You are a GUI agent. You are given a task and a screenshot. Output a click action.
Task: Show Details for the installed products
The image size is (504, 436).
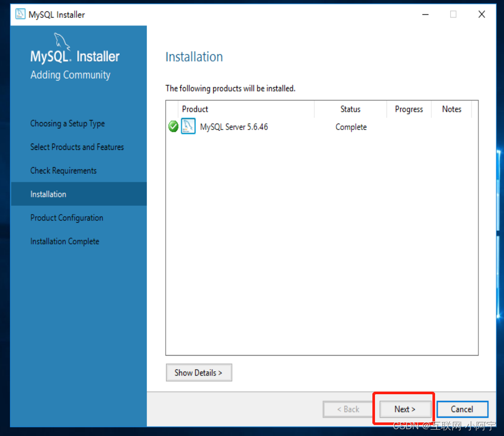[198, 372]
